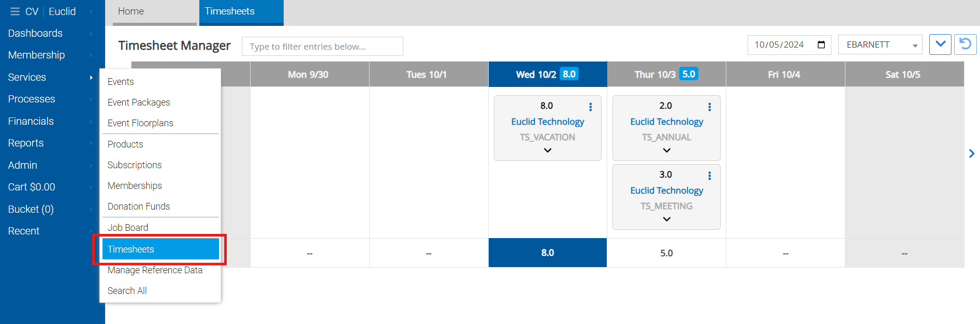Click the TS_ANNUAL label
Image resolution: width=980 pixels, height=324 pixels.
(x=667, y=137)
